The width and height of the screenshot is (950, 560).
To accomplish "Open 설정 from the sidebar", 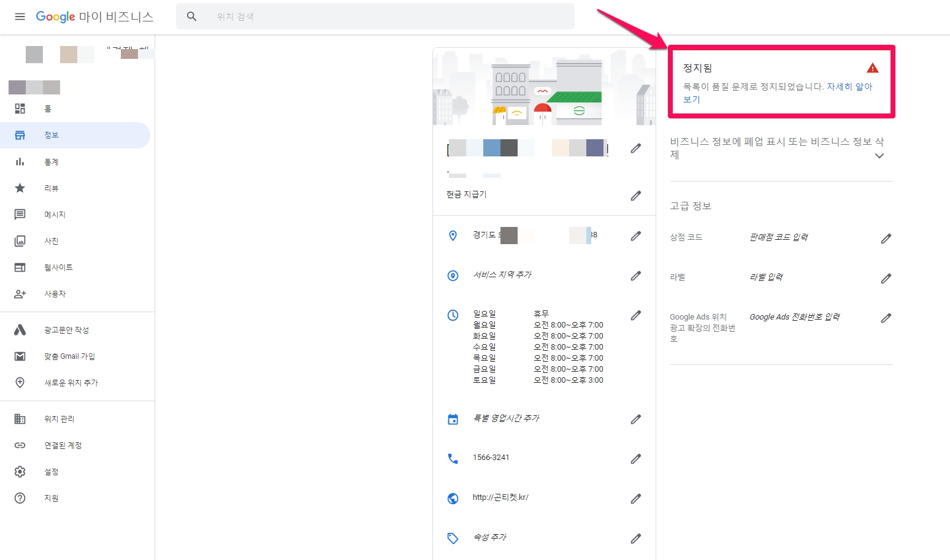I will tap(52, 472).
